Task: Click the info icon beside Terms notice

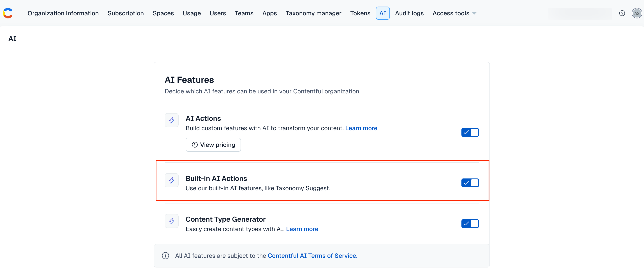Action: [x=165, y=256]
